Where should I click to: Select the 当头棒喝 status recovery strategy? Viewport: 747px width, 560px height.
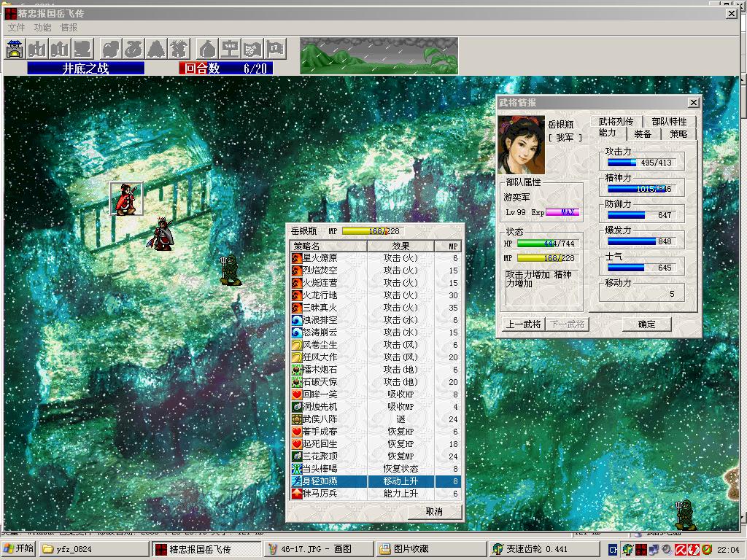coord(321,469)
